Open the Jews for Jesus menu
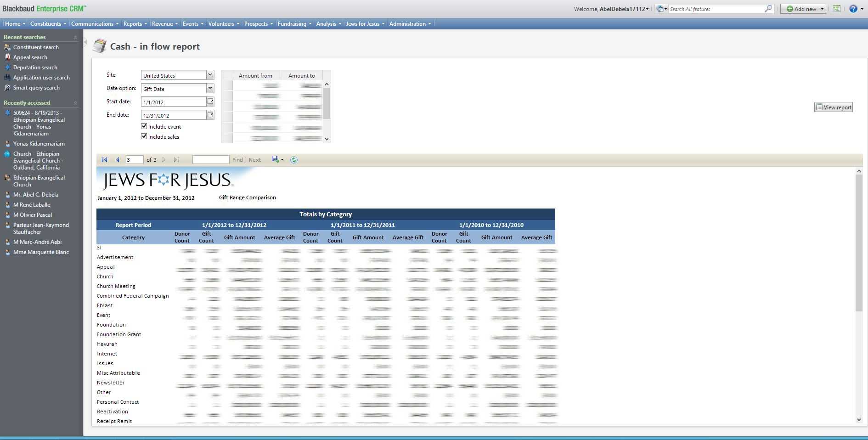This screenshot has width=868, height=440. click(x=365, y=24)
